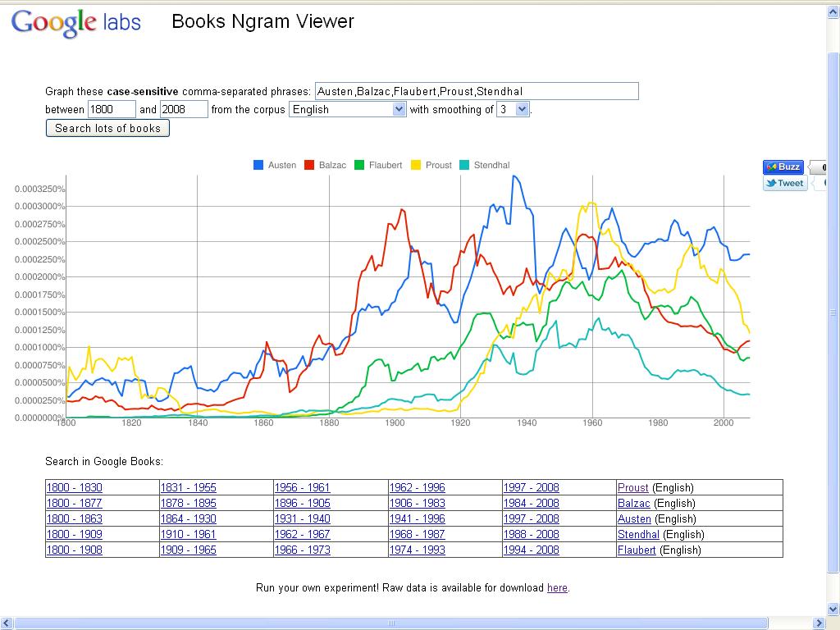
Task: Click the Search lots of books button
Action: click(107, 128)
